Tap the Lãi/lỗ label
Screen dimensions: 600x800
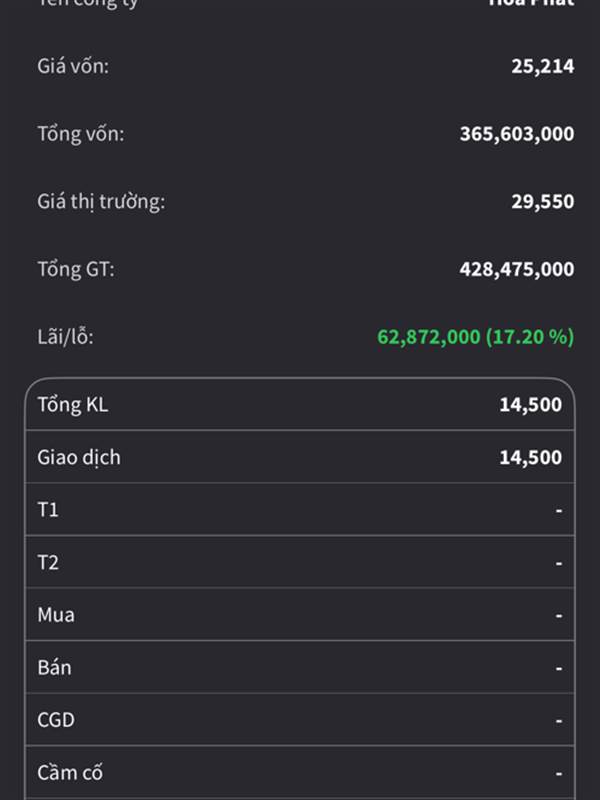[x=65, y=337]
